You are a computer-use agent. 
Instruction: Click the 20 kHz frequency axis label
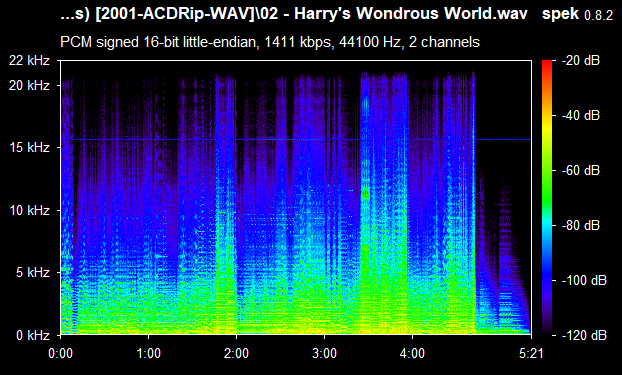coord(29,85)
